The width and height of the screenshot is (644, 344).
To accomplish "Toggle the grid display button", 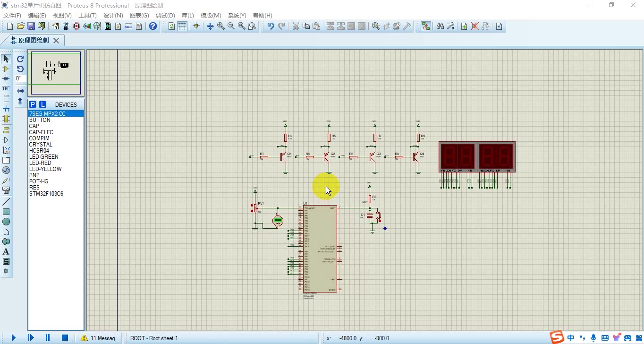I will pos(182,26).
